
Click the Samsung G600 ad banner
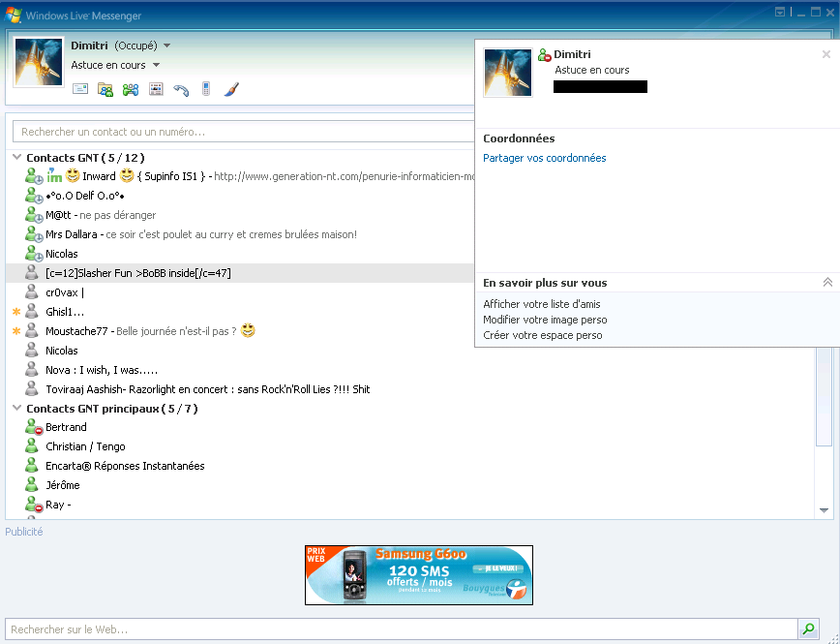419,575
